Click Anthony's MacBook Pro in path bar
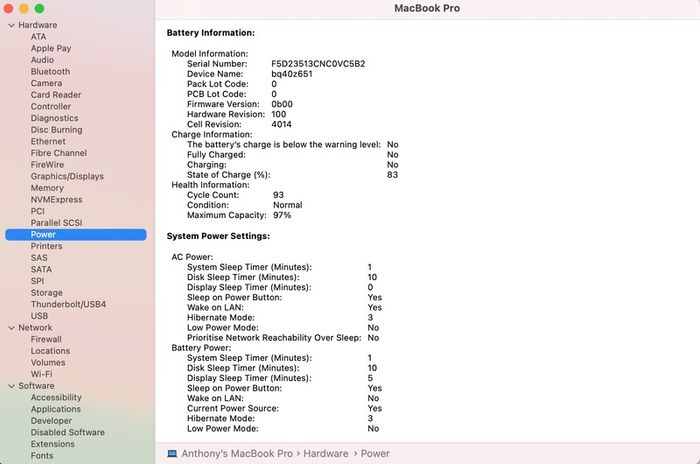This screenshot has width=700, height=464. pyautogui.click(x=237, y=454)
